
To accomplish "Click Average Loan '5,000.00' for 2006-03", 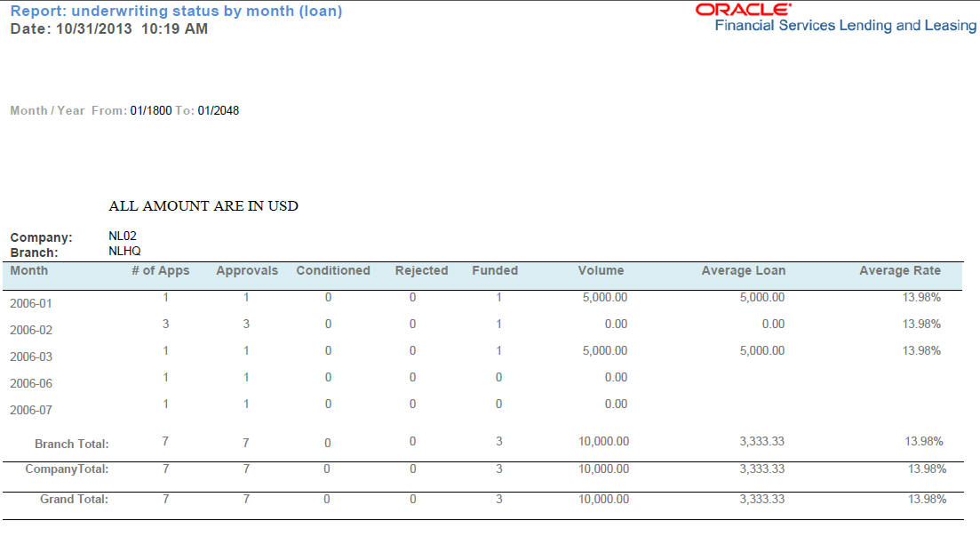I will click(761, 350).
